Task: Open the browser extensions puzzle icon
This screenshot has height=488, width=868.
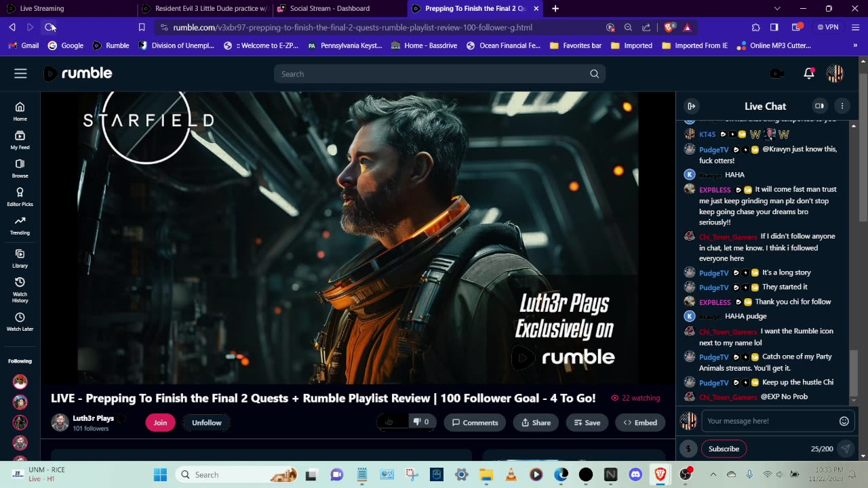Action: [755, 27]
